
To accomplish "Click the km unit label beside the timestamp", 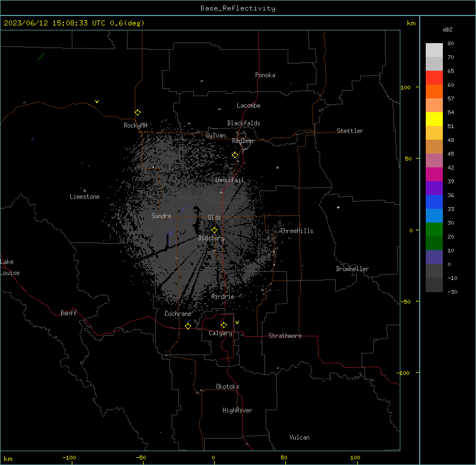I will coord(411,23).
